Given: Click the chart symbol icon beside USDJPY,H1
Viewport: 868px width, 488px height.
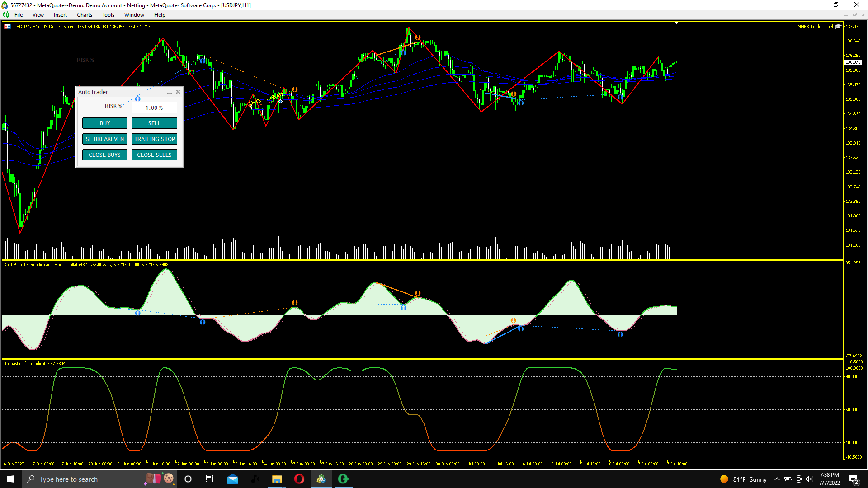Looking at the screenshot, I should pyautogui.click(x=7, y=26).
